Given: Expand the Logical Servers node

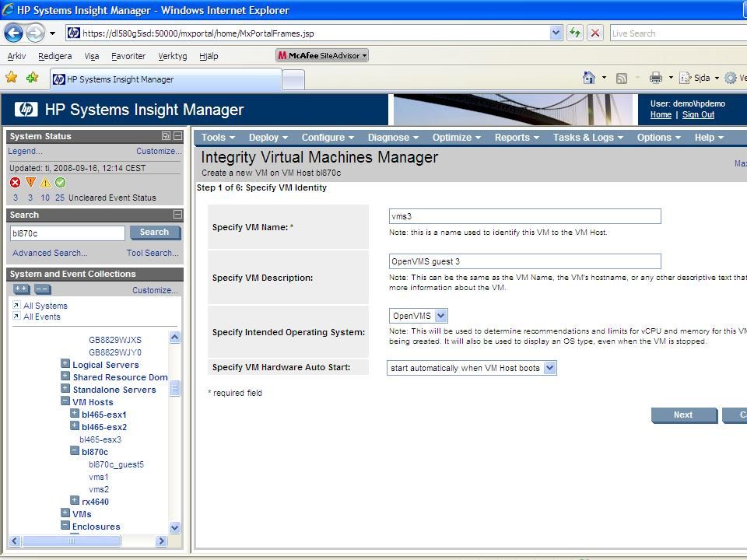Looking at the screenshot, I should pos(65,363).
